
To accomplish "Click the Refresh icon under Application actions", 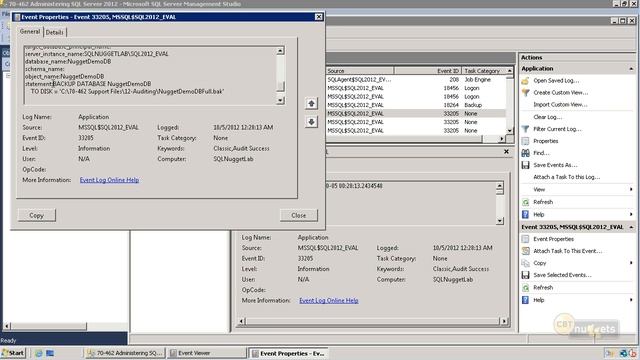I will [525, 202].
